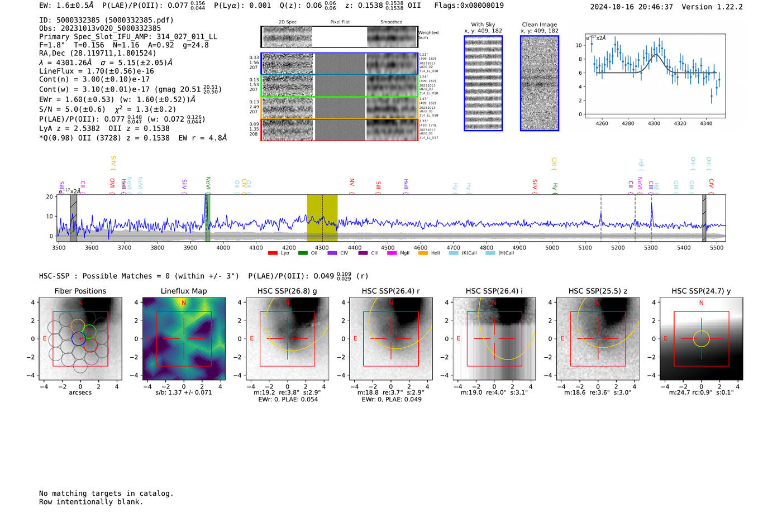The width and height of the screenshot is (782, 532).
Task: Click the Gaussian emission-line fit plot
Action: (x=655, y=76)
